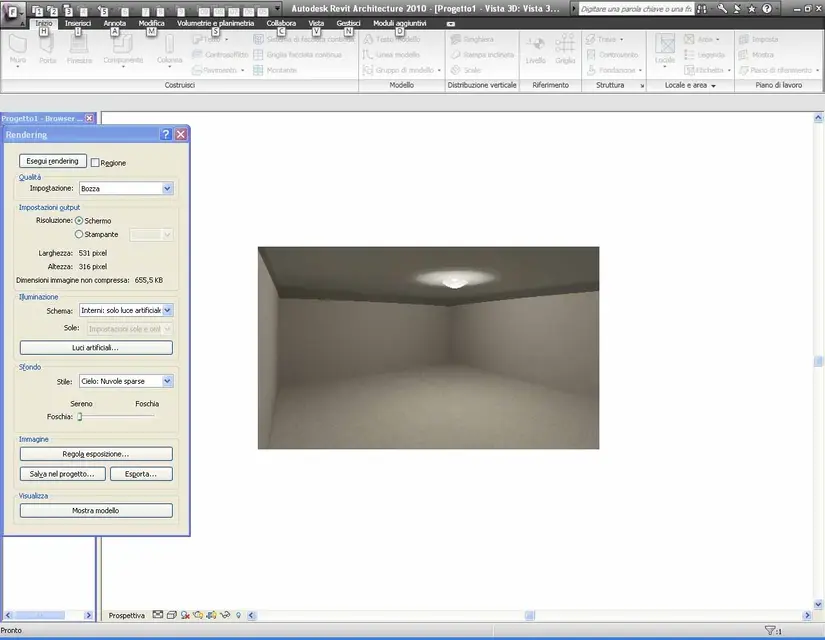Click the question mark help icon

click(x=767, y=9)
